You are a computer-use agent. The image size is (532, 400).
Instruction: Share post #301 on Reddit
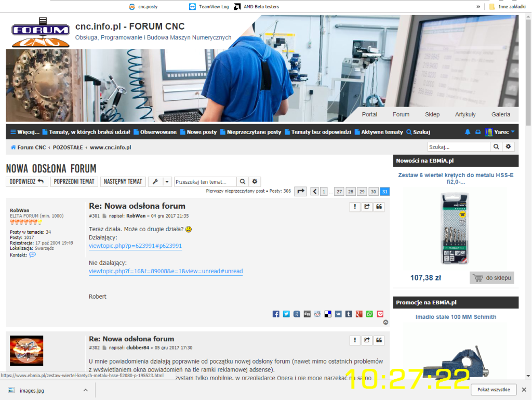click(x=317, y=314)
